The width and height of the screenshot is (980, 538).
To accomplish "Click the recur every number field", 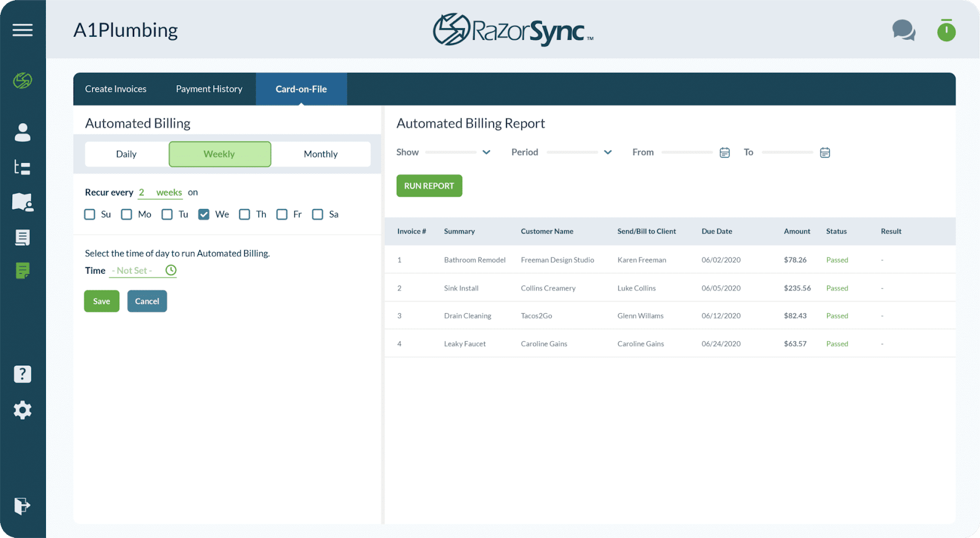I will pyautogui.click(x=142, y=192).
